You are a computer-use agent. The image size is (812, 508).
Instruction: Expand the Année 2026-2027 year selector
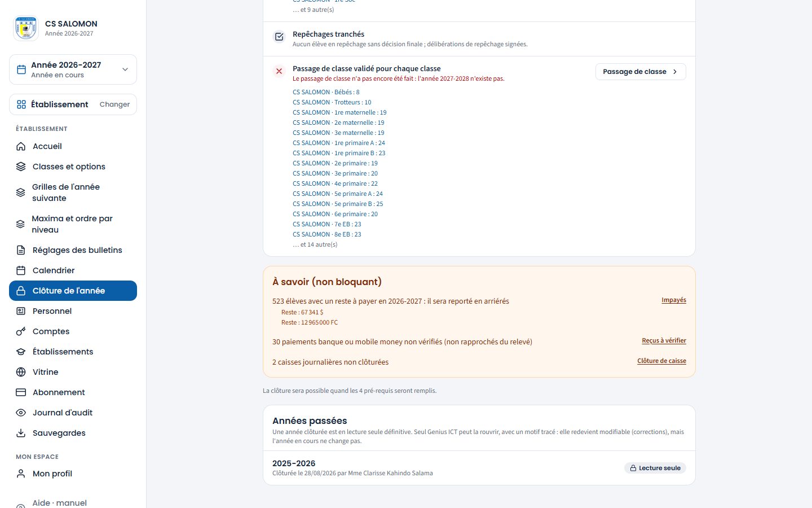click(73, 69)
